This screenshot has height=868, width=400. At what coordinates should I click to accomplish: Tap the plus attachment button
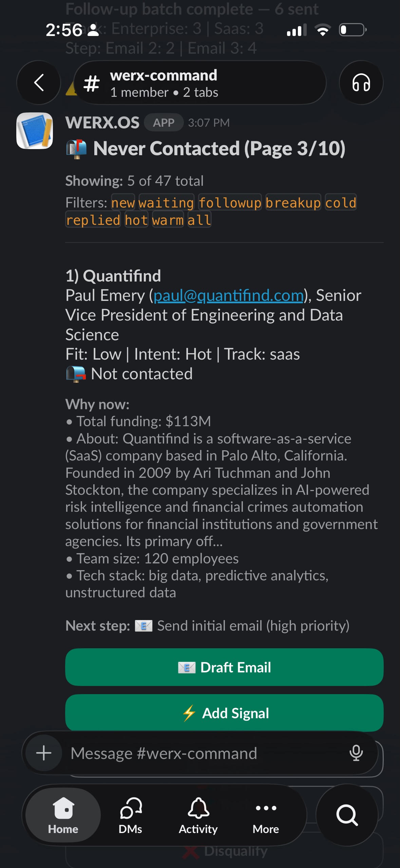pyautogui.click(x=44, y=753)
